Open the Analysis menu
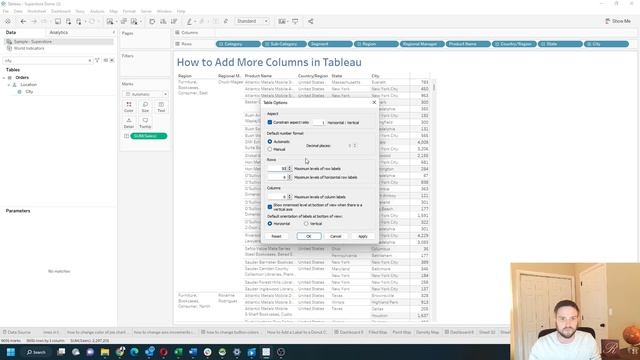 [x=97, y=11]
